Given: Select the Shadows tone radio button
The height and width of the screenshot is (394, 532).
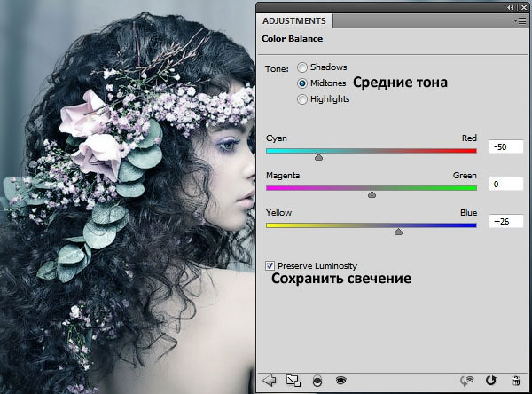Looking at the screenshot, I should (x=302, y=67).
